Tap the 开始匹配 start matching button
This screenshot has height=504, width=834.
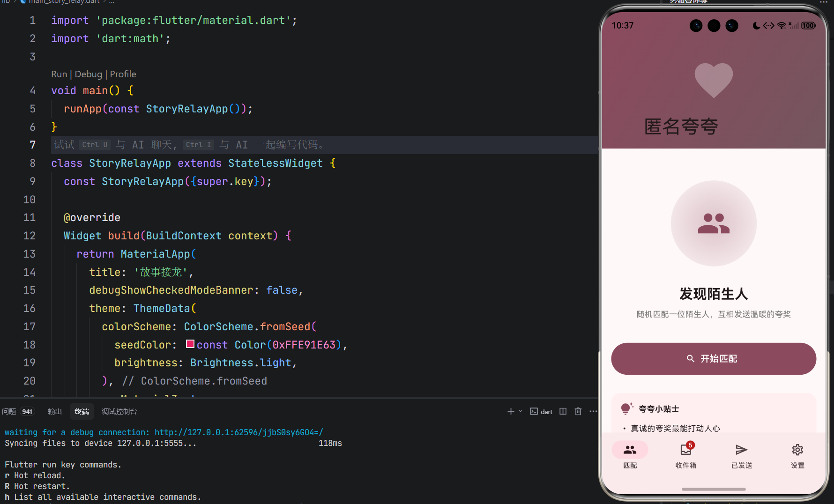pyautogui.click(x=714, y=359)
